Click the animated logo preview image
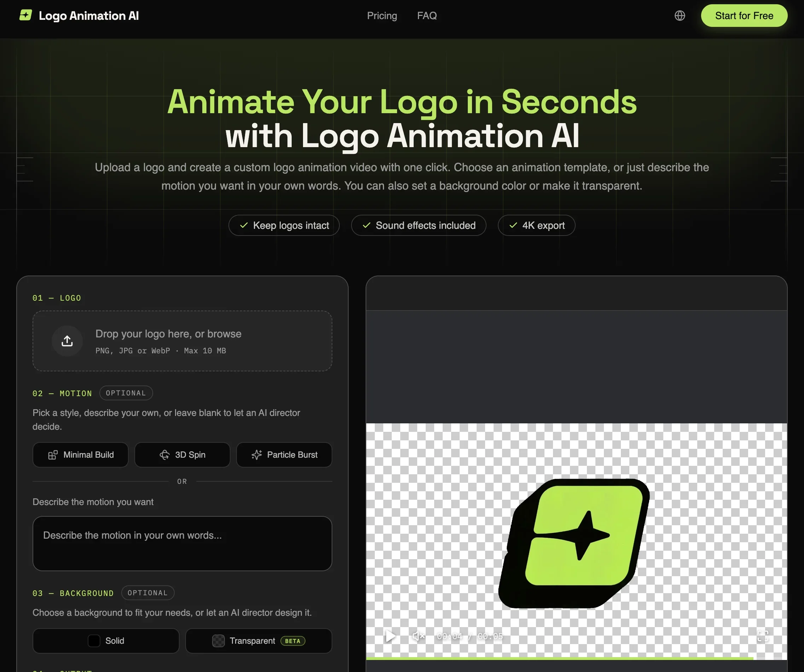Screen dimensions: 804x672 click(x=573, y=543)
